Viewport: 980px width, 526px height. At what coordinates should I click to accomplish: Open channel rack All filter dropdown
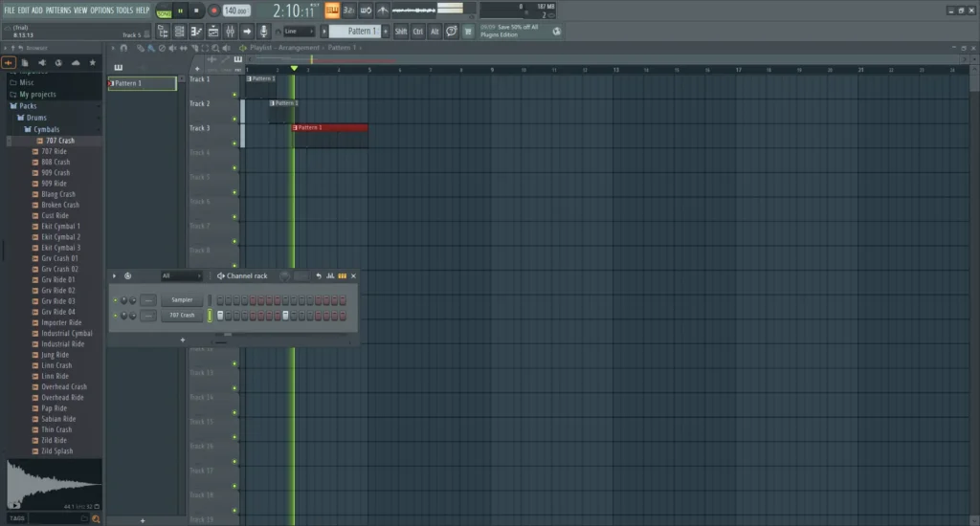181,275
